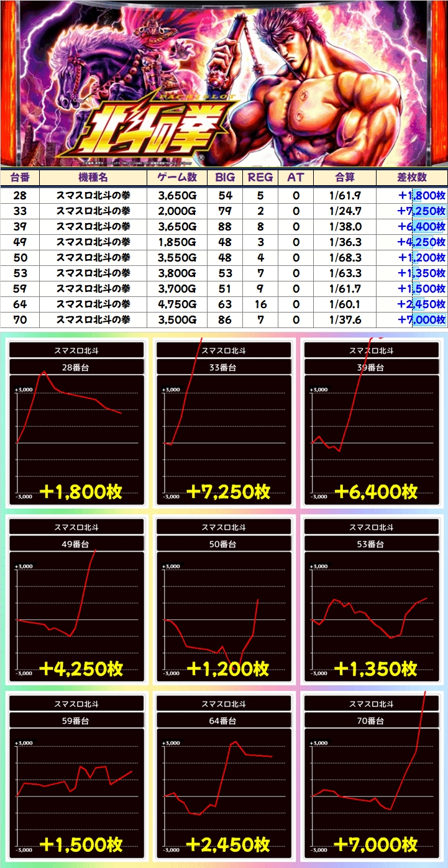Click the 台番 column header
The height and width of the screenshot is (868, 448).
(20, 177)
